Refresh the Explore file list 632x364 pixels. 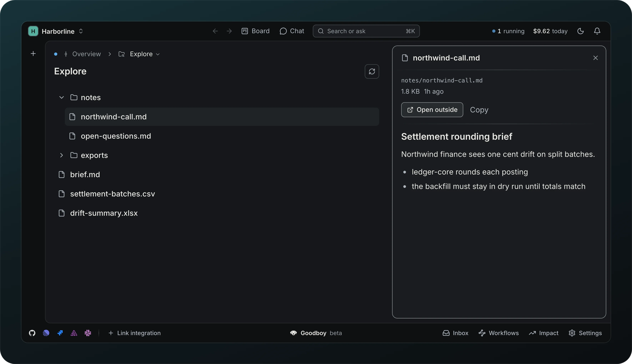372,72
